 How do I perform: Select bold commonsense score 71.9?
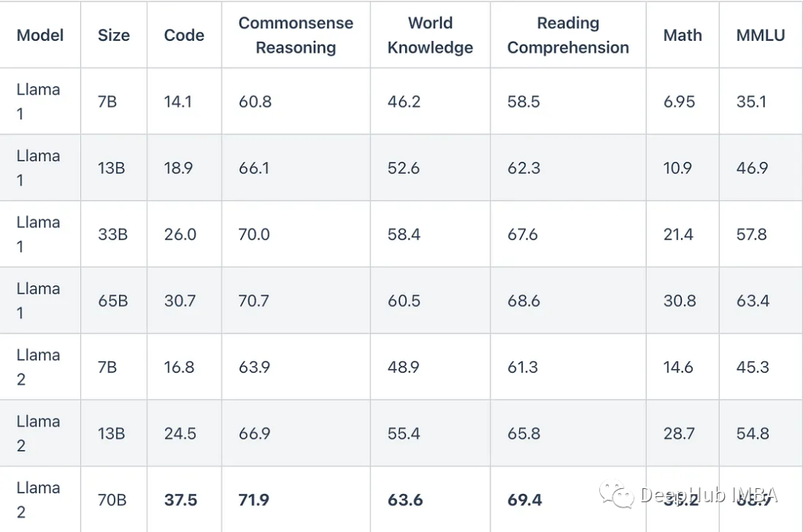pos(254,500)
